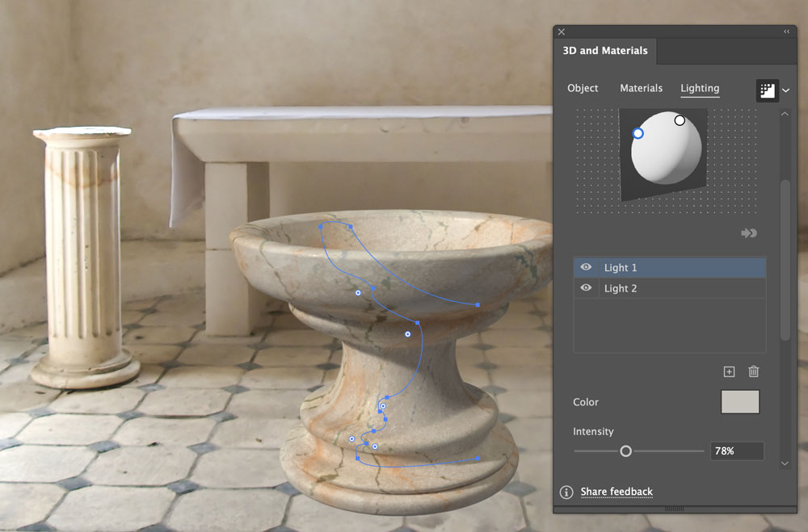Add a new light with plus icon
808x532 pixels.
pos(729,371)
